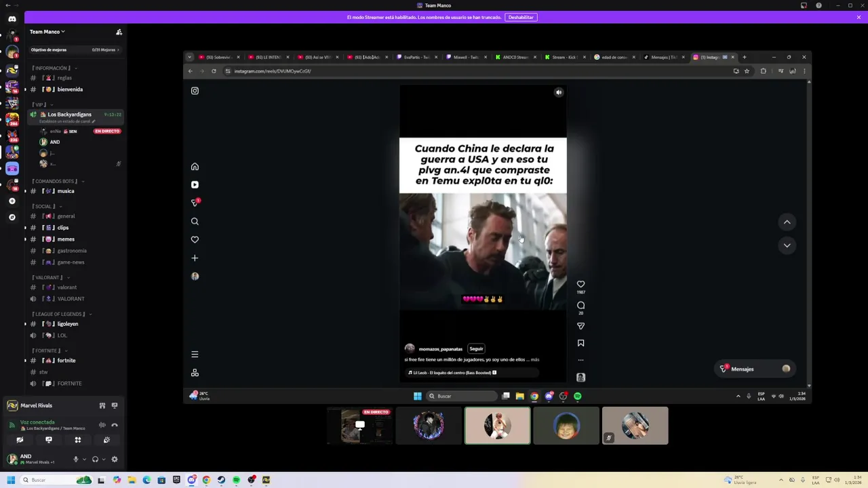868x488 pixels.
Task: Click Seguir button on the streamed reel
Action: [476, 349]
